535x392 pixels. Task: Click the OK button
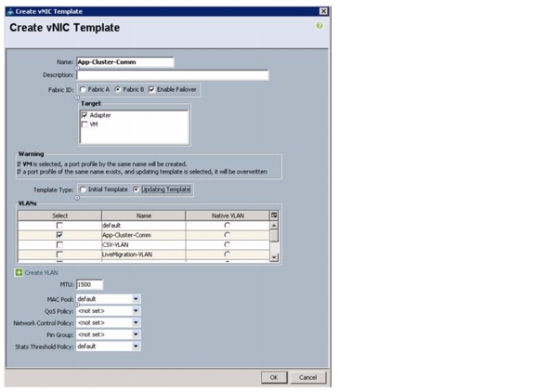274,377
